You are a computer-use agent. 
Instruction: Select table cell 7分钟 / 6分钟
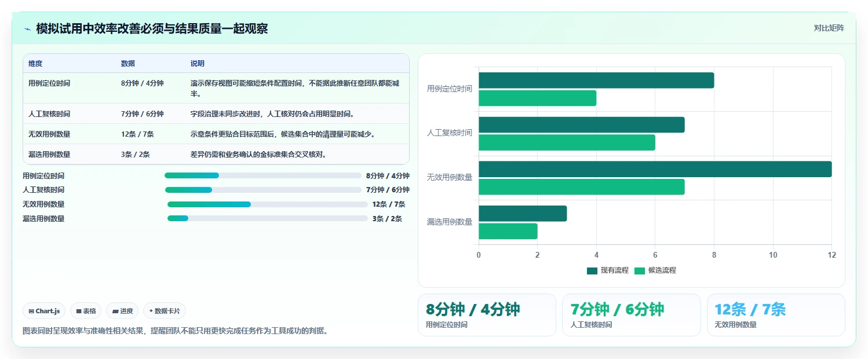143,114
